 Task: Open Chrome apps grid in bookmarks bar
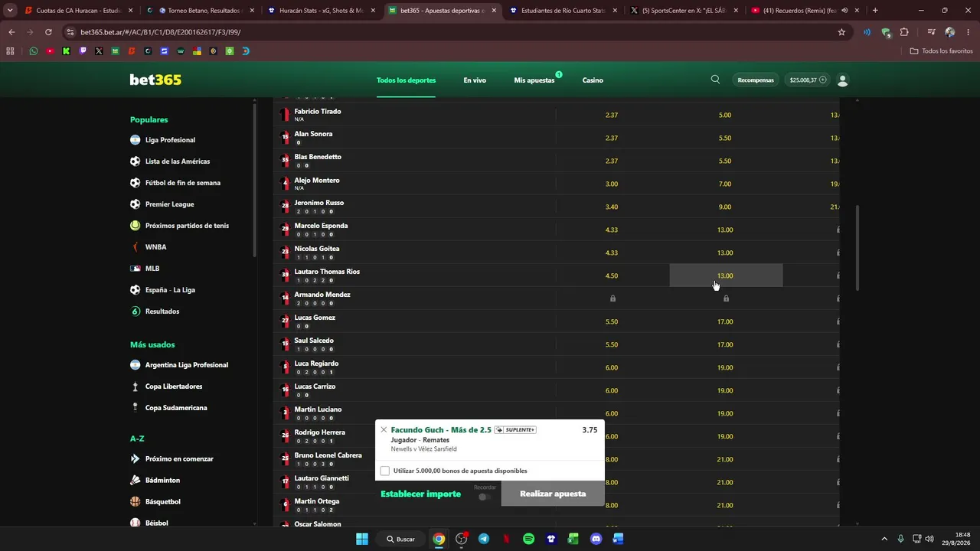(10, 51)
